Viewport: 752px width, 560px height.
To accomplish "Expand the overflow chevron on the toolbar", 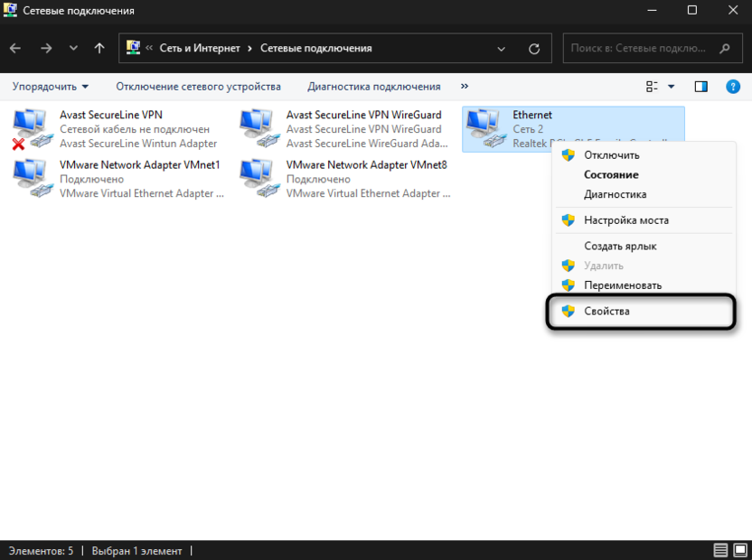I will tap(464, 87).
